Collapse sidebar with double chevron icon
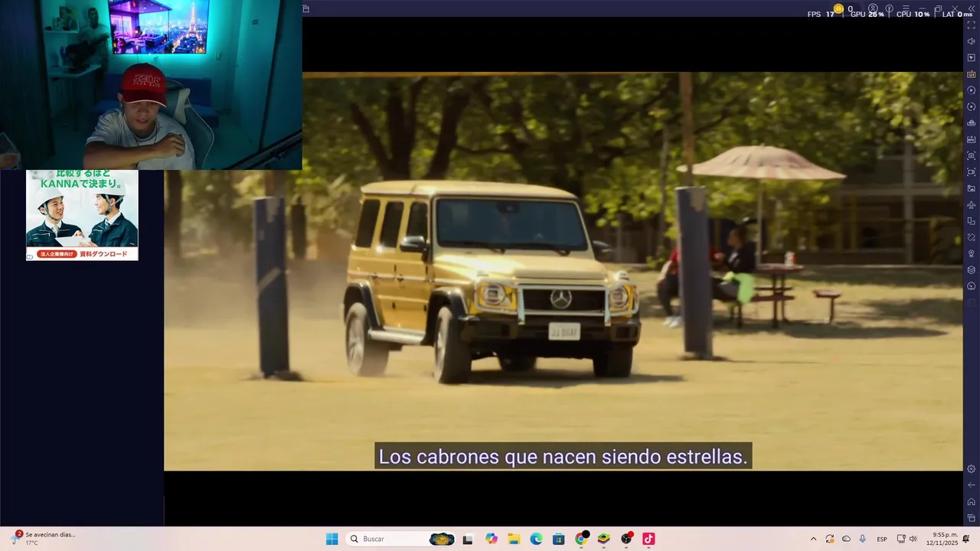980x551 pixels. [971, 8]
